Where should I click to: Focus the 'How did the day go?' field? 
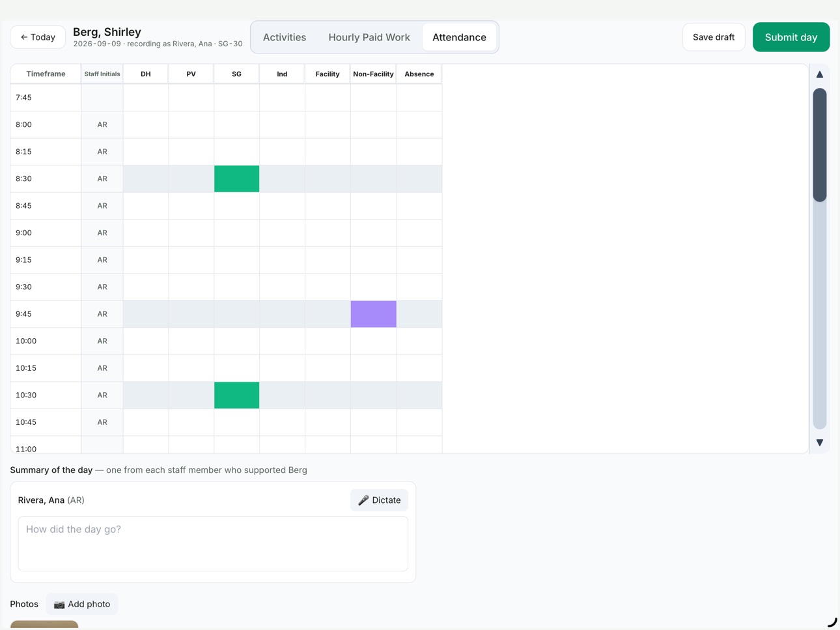point(213,543)
